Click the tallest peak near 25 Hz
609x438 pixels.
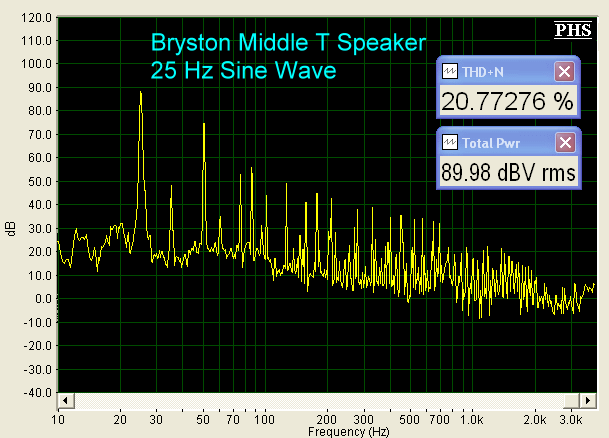tap(141, 93)
